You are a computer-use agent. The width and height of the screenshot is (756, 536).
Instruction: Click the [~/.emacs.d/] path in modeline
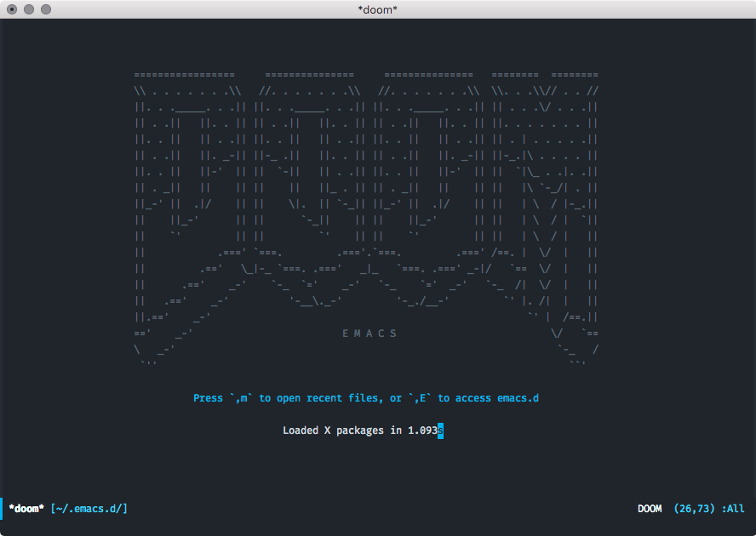tap(89, 509)
